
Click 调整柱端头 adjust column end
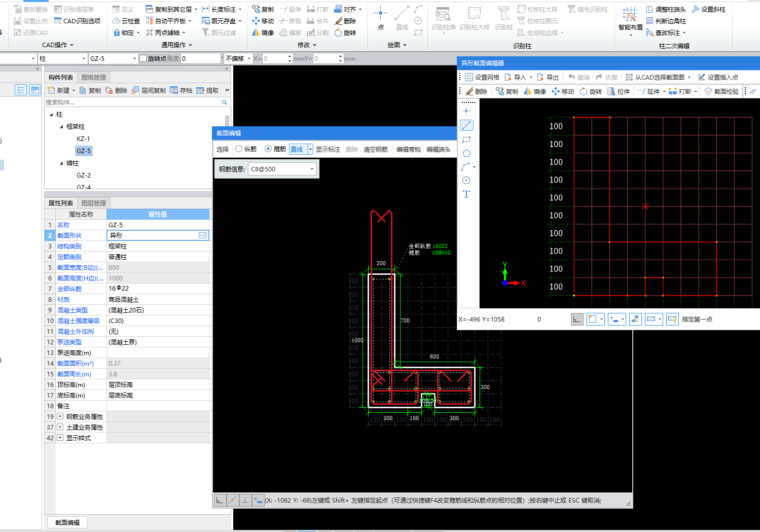pyautogui.click(x=666, y=9)
